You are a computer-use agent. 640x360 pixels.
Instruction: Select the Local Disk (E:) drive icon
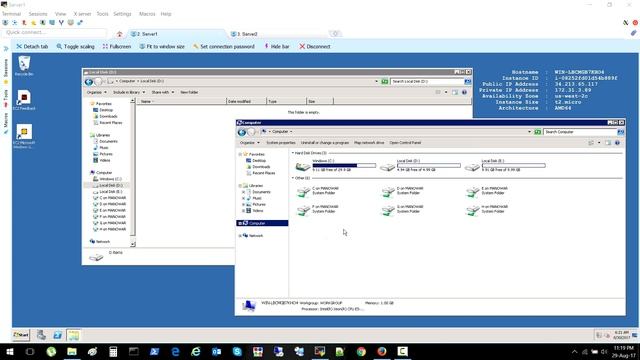click(472, 167)
